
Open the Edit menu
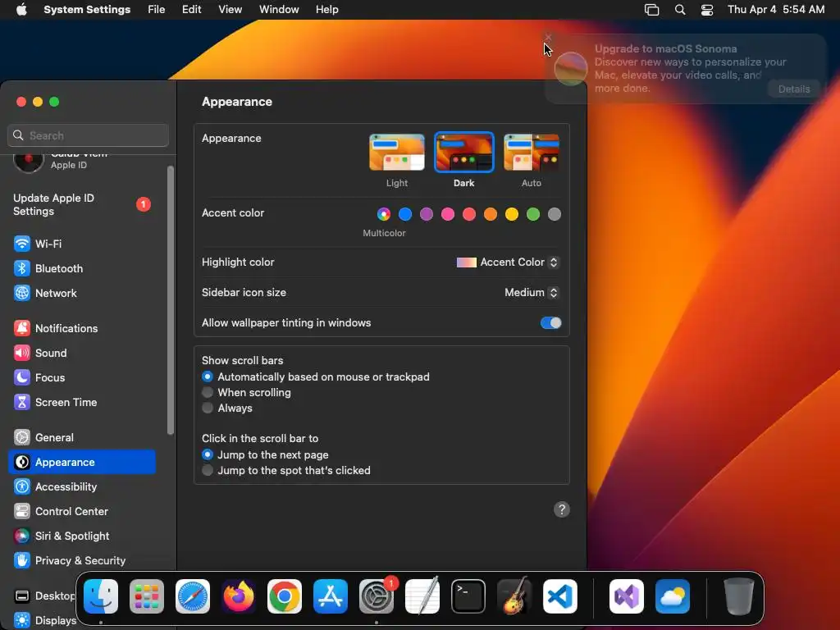point(191,10)
